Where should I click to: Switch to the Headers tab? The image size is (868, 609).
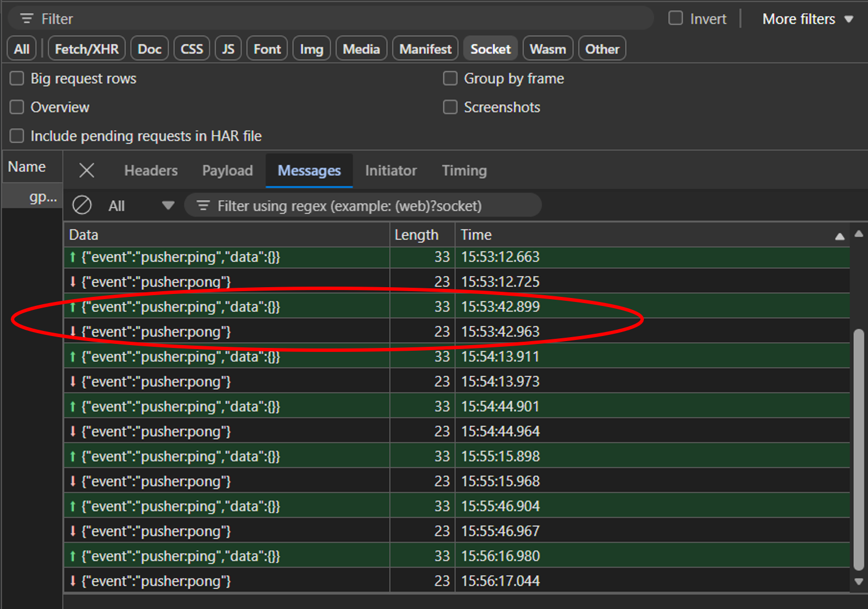151,170
